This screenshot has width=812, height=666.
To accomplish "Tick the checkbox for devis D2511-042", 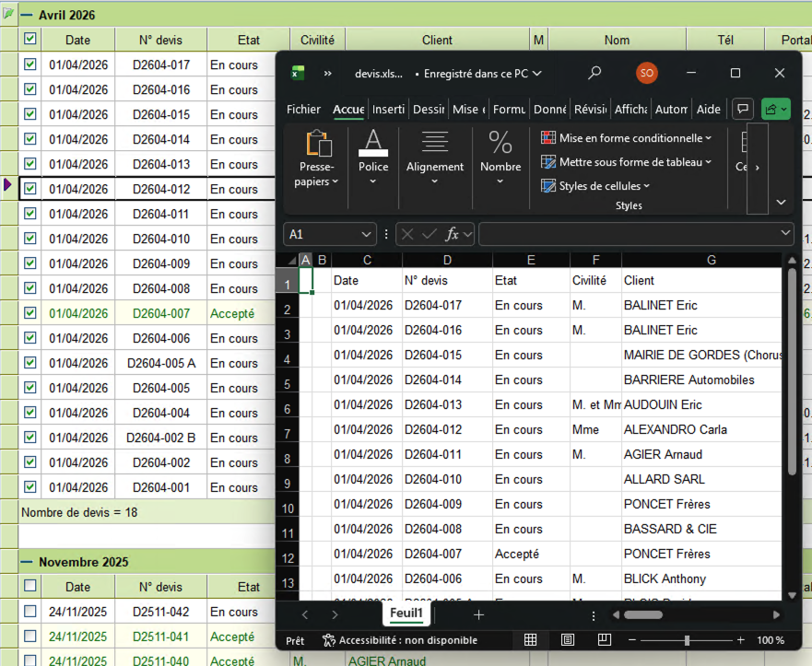I will tap(30, 612).
